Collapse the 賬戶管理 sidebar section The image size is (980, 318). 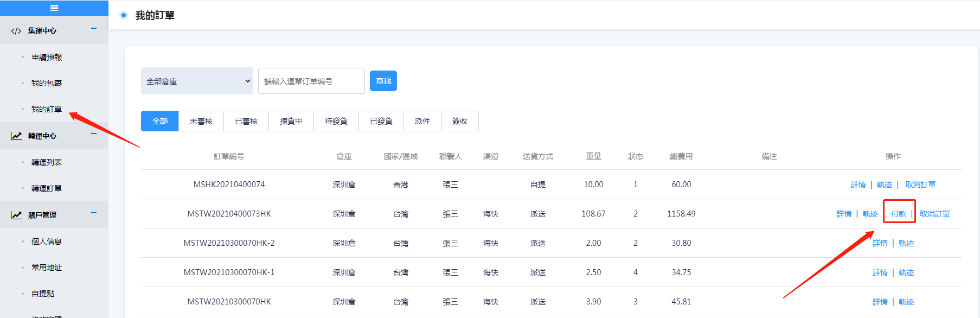tap(94, 213)
